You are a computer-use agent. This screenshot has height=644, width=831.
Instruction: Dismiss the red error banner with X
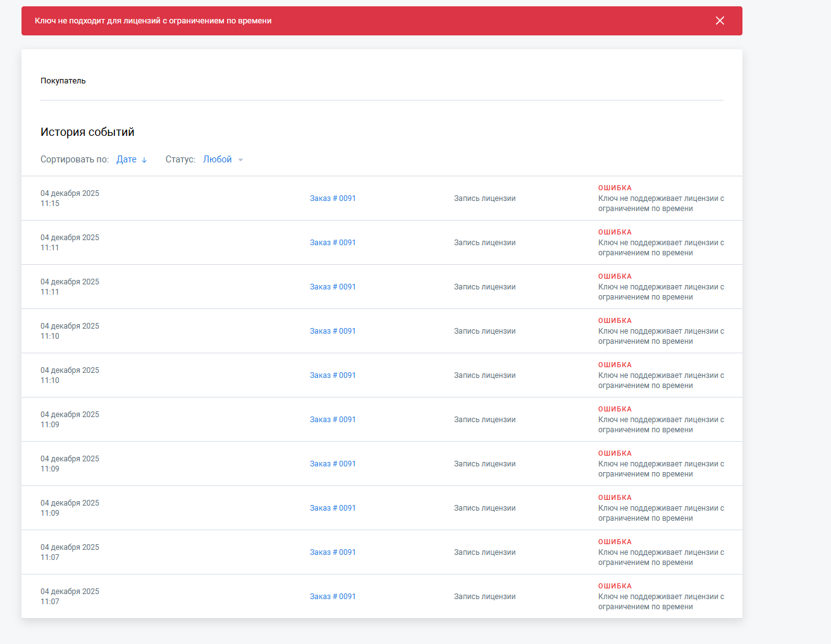click(720, 21)
